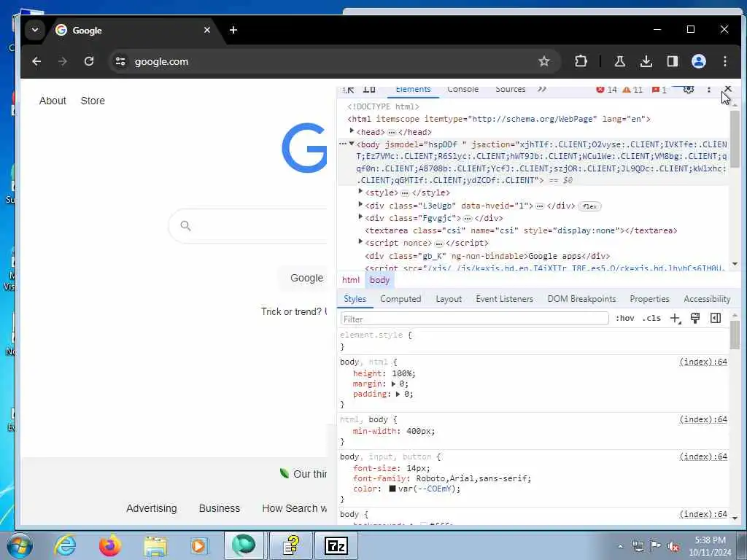
Task: Select body in the breadcrumb bar
Action: pyautogui.click(x=379, y=280)
